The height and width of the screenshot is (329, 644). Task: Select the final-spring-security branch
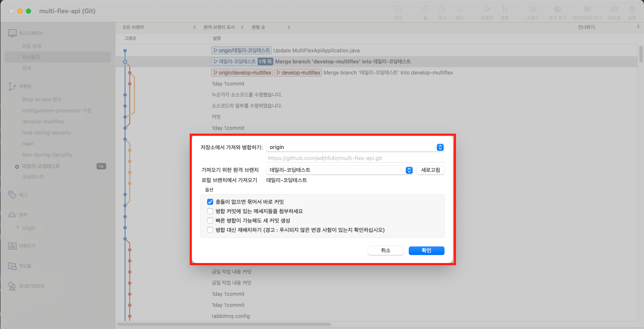pyautogui.click(x=47, y=133)
